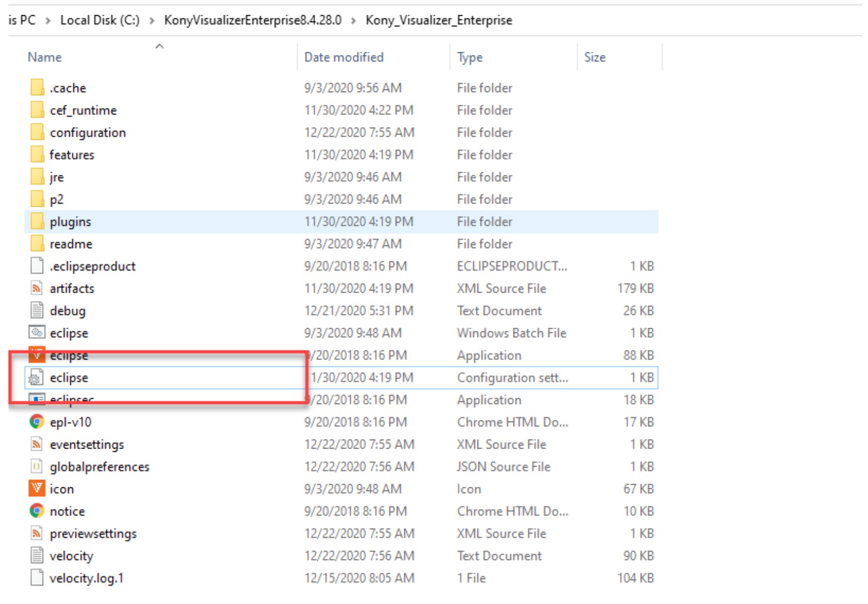The height and width of the screenshot is (604, 868).
Task: Select the eclipse Configuration settings gear icon
Action: tap(36, 377)
